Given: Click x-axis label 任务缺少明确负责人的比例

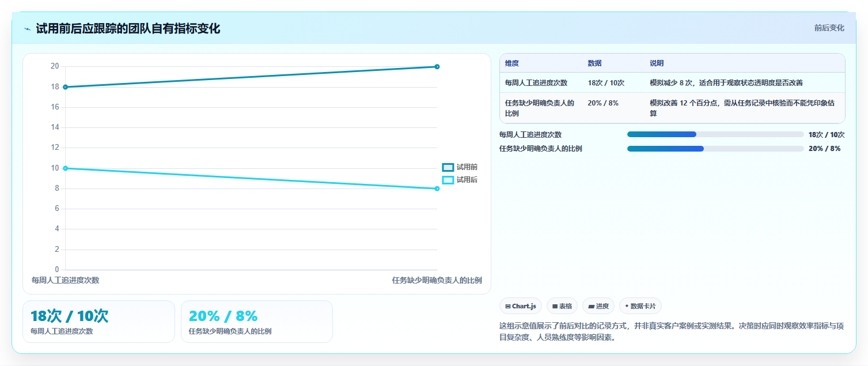Looking at the screenshot, I should [437, 280].
